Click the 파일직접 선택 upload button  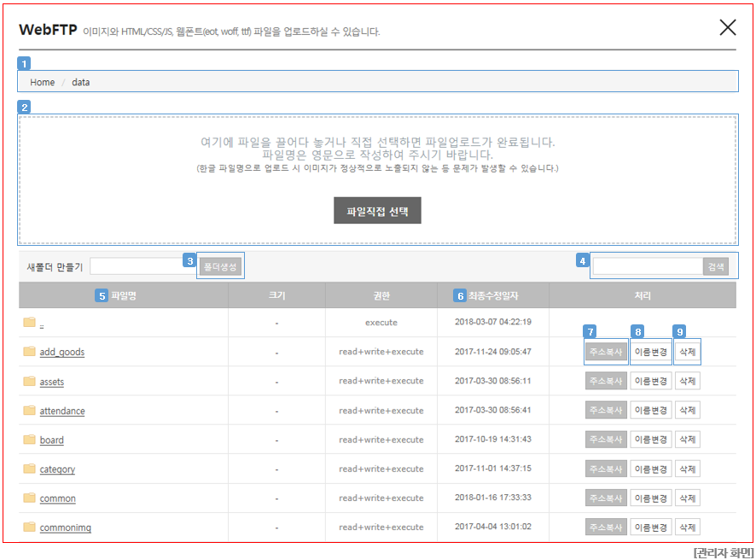(x=377, y=210)
